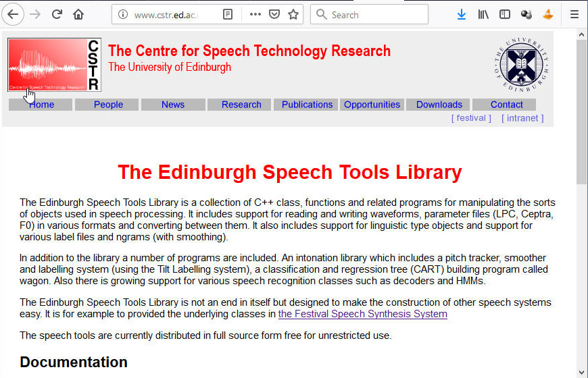Screen dimensions: 588x378
Task: Go back to the previous page
Action: click(x=13, y=15)
